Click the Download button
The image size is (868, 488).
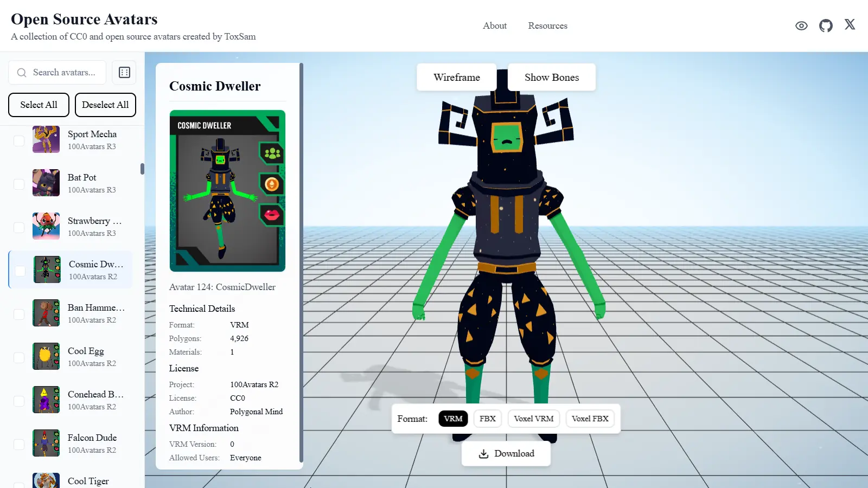pyautogui.click(x=506, y=454)
